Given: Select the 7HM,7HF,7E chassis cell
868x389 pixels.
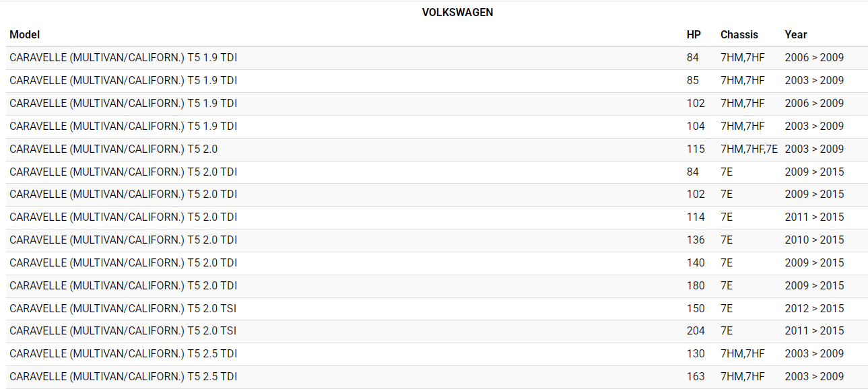Looking at the screenshot, I should click(749, 149).
